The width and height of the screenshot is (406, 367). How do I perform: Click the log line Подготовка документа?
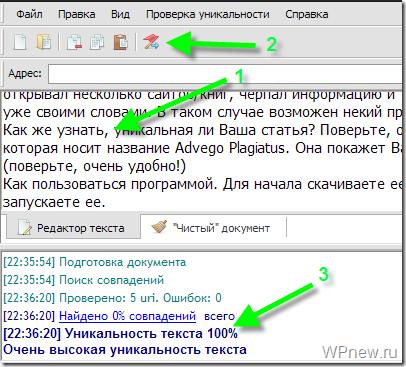click(x=95, y=262)
